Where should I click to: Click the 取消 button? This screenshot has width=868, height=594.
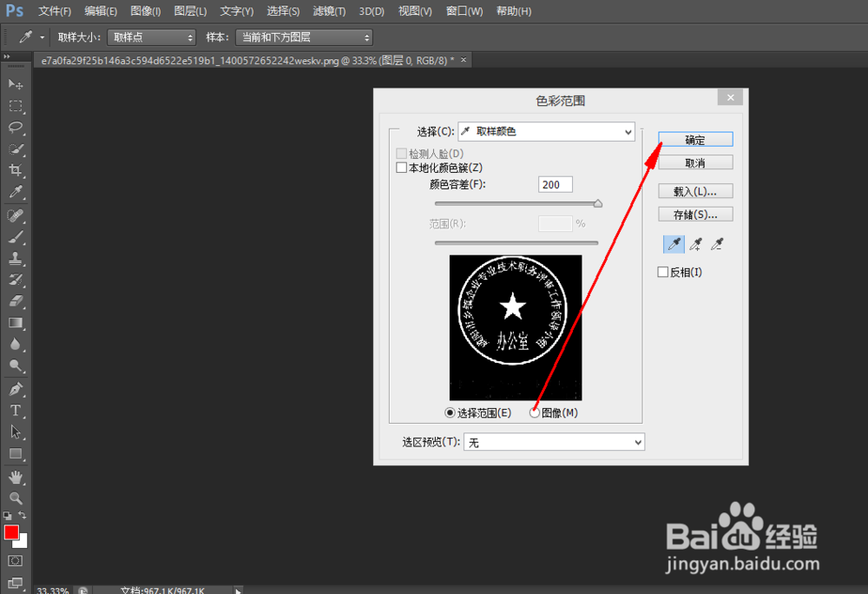point(695,162)
